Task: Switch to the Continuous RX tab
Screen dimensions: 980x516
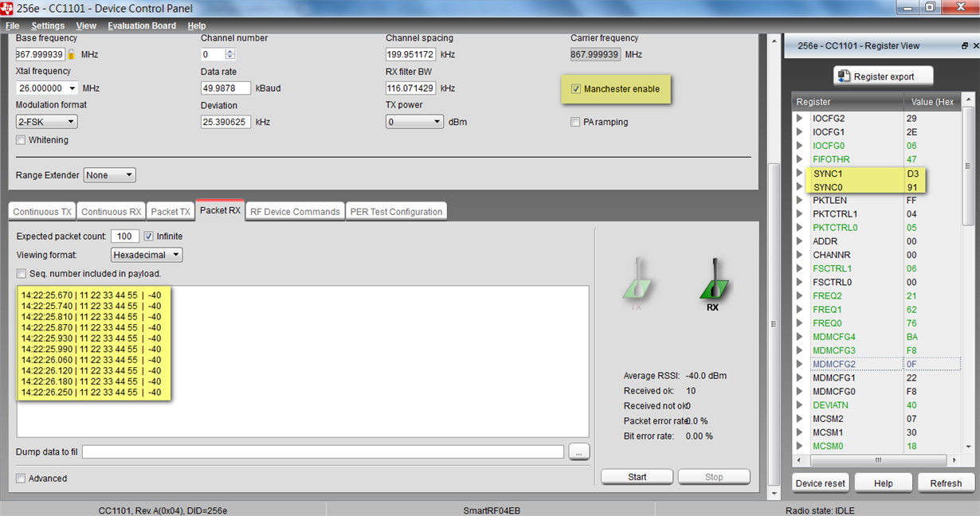Action: coord(111,212)
